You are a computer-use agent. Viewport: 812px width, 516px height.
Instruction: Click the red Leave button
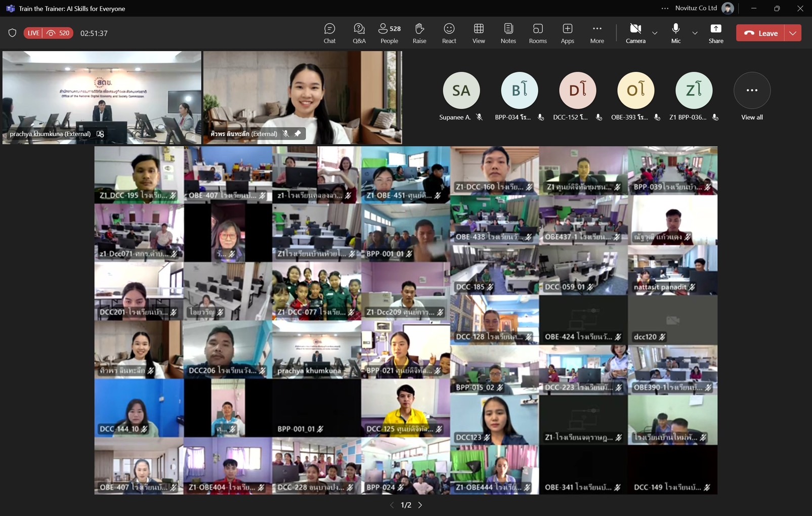point(760,33)
